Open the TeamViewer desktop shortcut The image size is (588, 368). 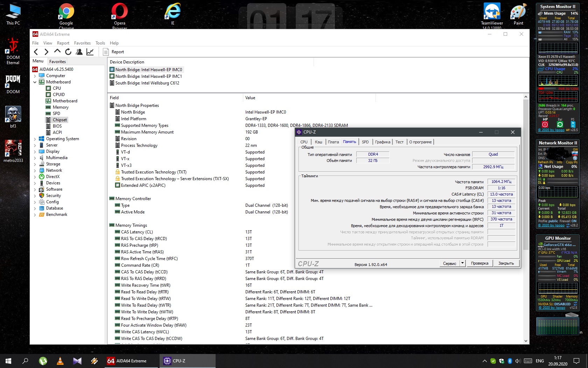coord(492,16)
